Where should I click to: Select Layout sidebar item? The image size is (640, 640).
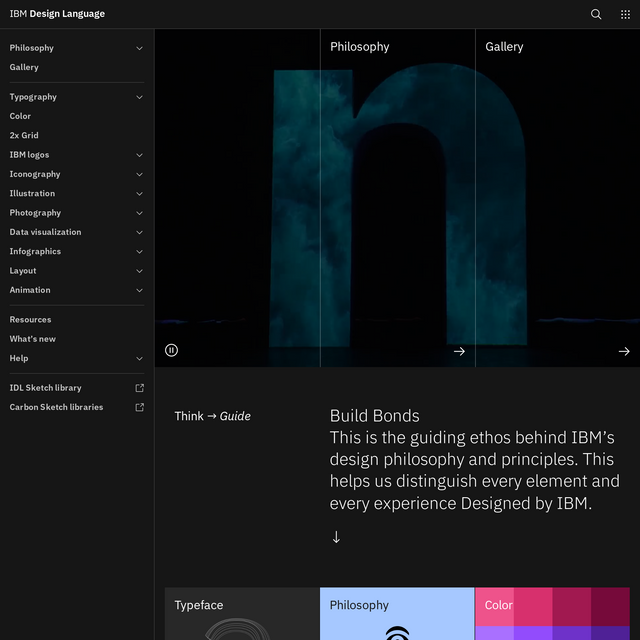coord(23,271)
